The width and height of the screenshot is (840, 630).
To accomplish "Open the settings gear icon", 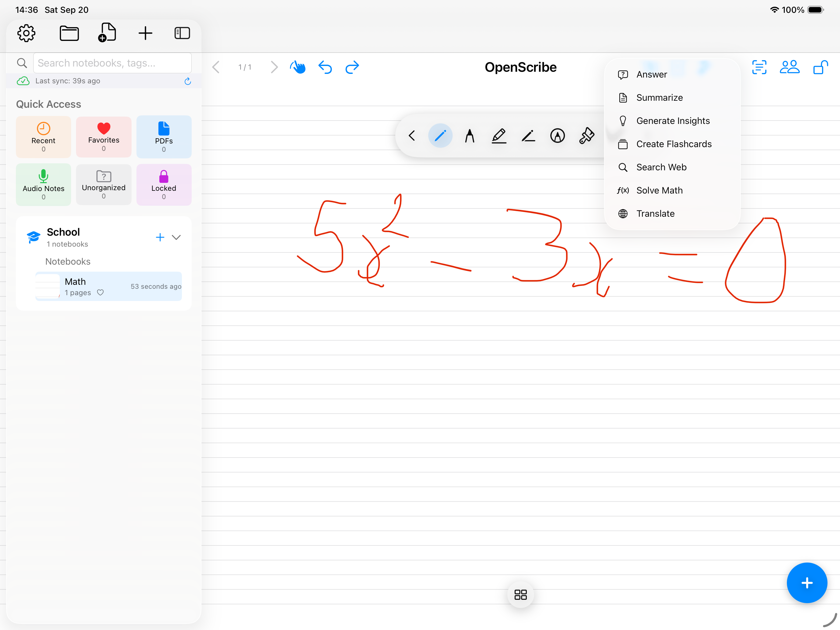I will [x=26, y=33].
